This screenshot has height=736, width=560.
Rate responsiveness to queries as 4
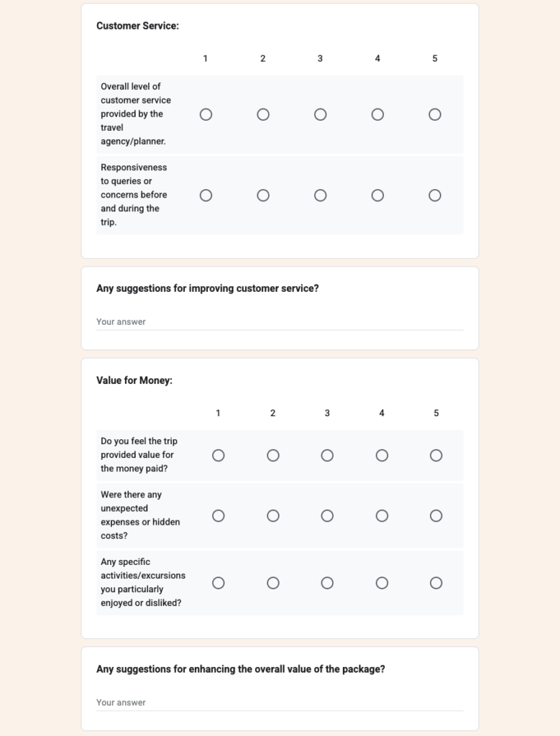pyautogui.click(x=377, y=195)
